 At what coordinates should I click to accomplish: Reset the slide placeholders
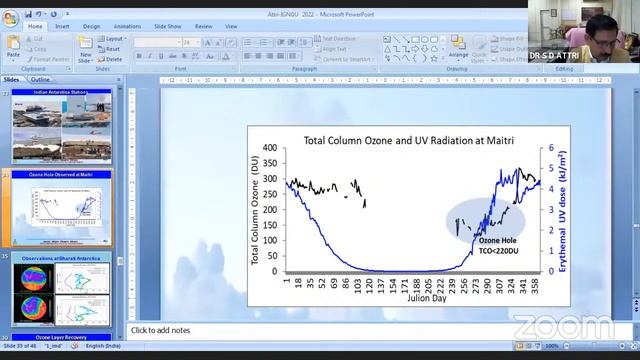click(x=109, y=49)
